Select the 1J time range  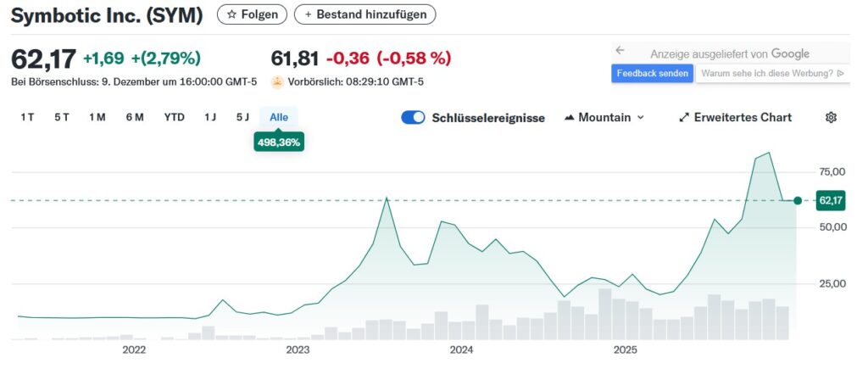coord(210,117)
